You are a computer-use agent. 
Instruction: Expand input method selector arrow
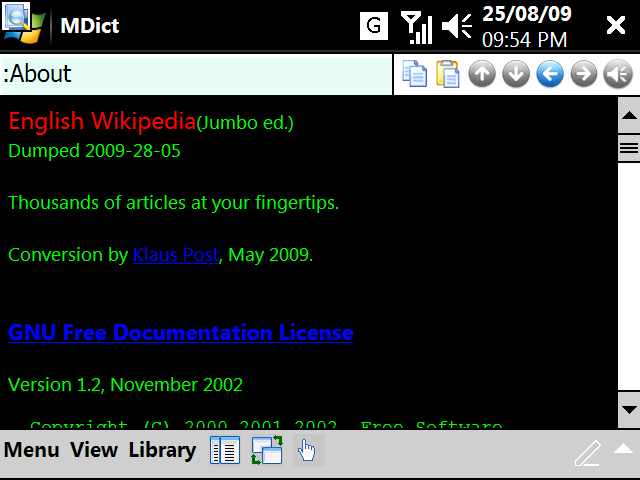click(623, 449)
